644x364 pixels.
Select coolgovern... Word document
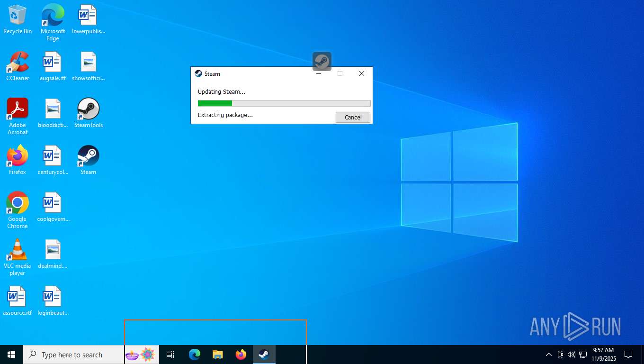53,208
